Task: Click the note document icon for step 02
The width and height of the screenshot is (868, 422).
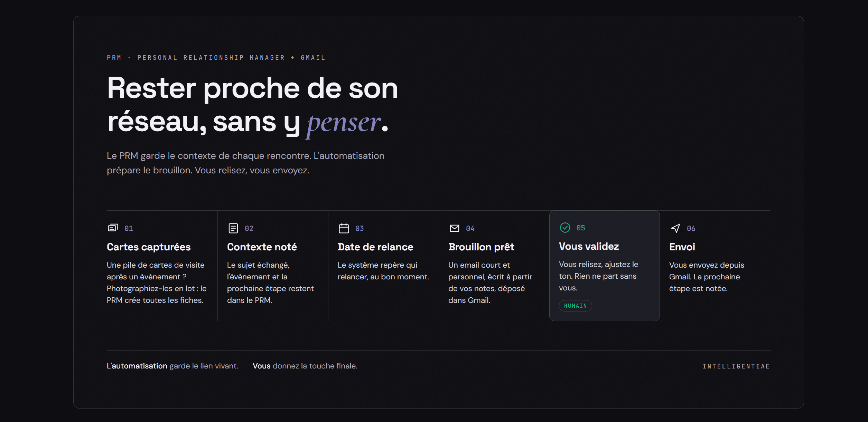Action: coord(233,228)
